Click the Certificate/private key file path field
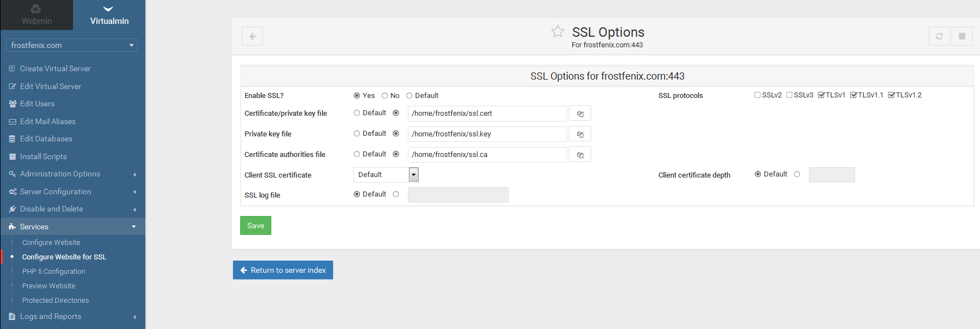Image resolution: width=980 pixels, height=329 pixels. coord(487,114)
